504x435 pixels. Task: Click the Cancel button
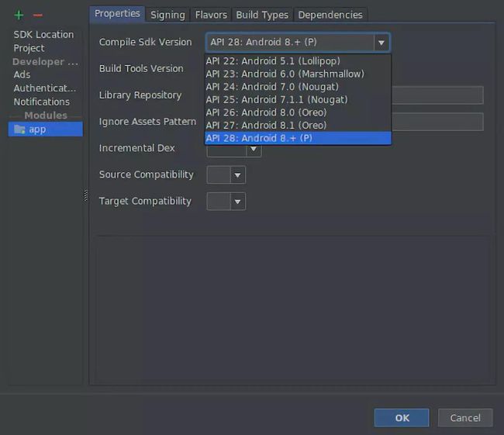(465, 418)
